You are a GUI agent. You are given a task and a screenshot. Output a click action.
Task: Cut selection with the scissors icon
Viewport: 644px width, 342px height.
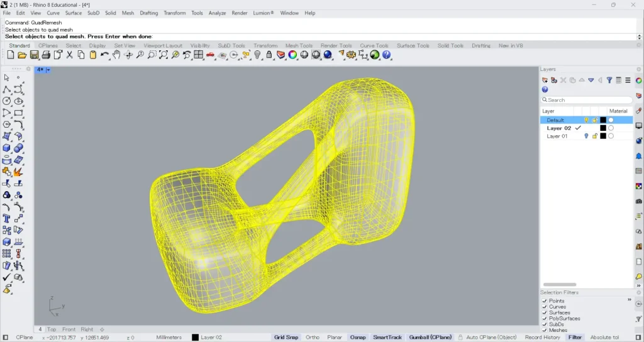click(69, 55)
